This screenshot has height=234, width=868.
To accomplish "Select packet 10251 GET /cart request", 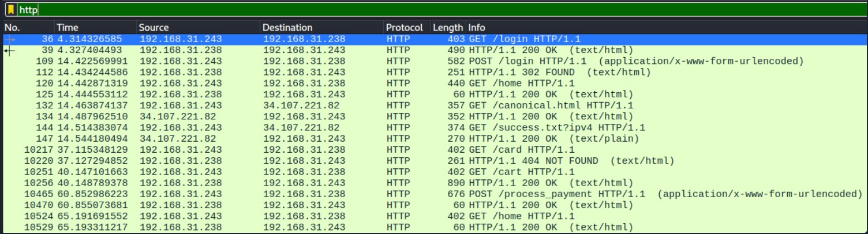I will pyautogui.click(x=434, y=172).
